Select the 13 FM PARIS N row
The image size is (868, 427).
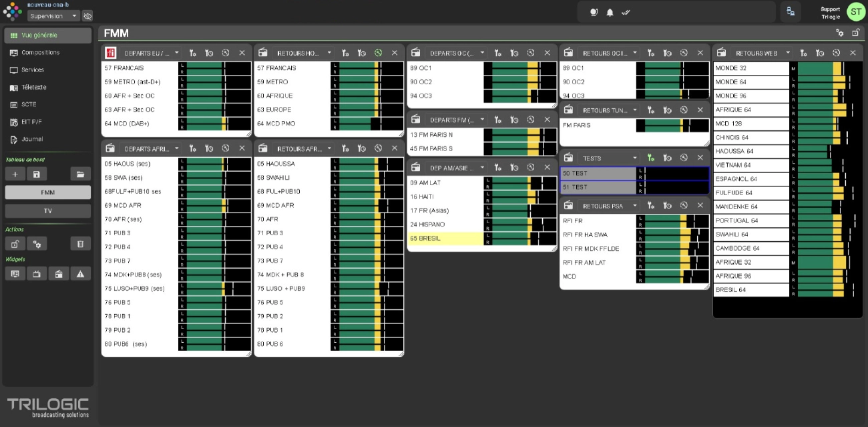pyautogui.click(x=482, y=134)
